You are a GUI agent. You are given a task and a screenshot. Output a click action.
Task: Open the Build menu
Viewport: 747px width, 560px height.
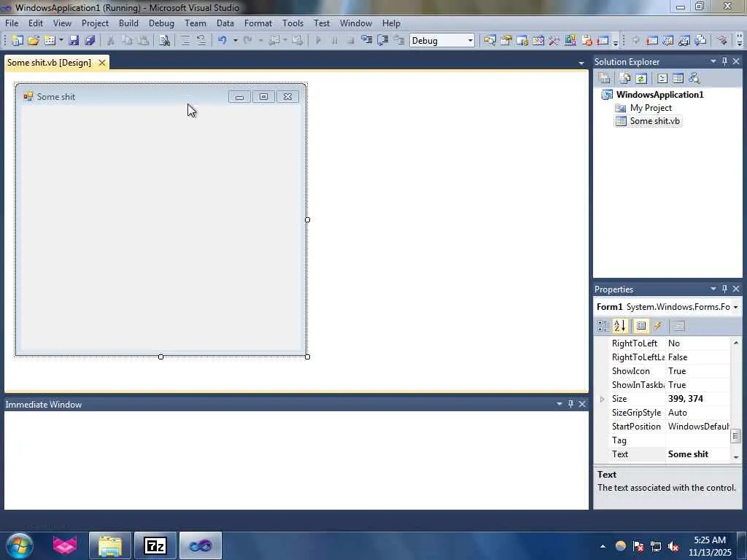[x=128, y=23]
